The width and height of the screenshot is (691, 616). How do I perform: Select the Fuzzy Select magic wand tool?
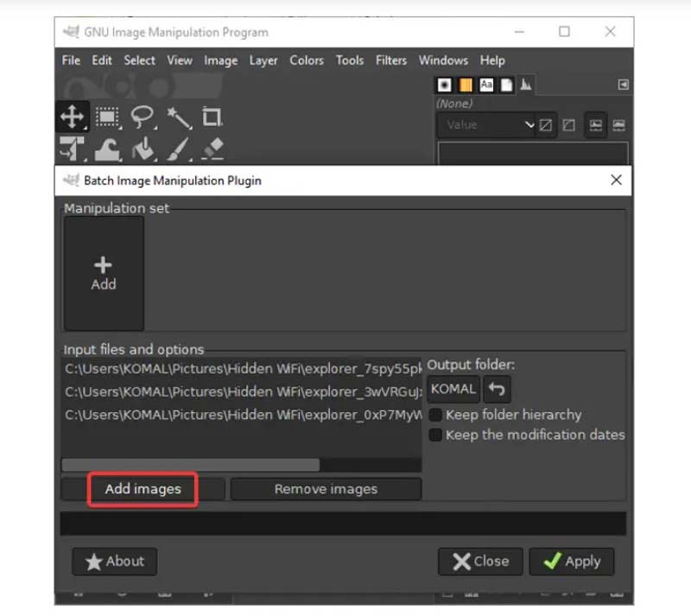pos(179,117)
